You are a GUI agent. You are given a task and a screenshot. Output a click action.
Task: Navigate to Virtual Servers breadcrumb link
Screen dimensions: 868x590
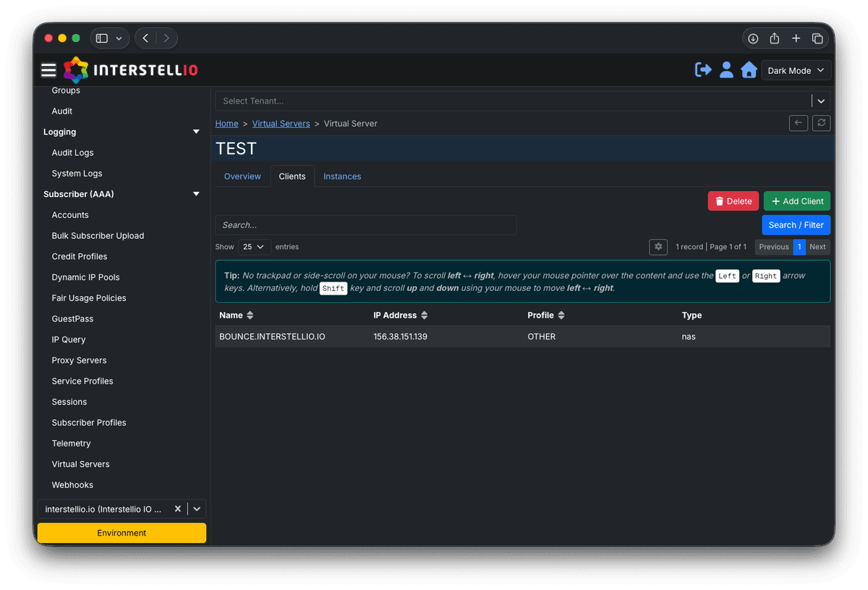(x=281, y=123)
